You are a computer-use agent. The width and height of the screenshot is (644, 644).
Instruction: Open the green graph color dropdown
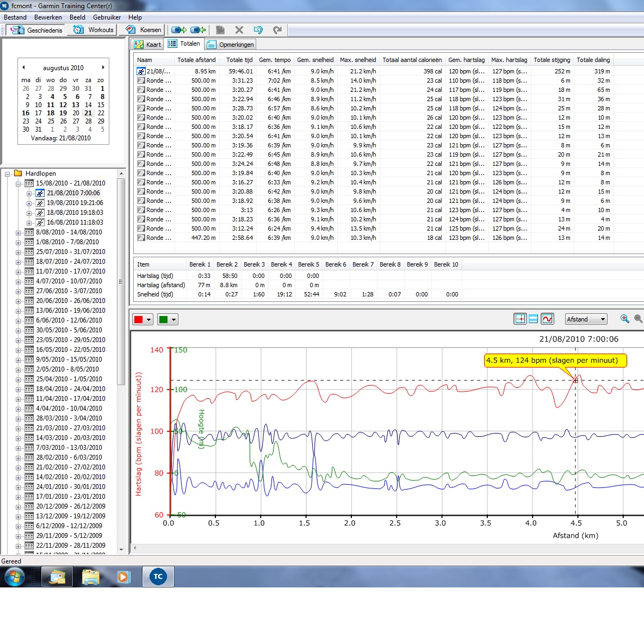pyautogui.click(x=174, y=319)
